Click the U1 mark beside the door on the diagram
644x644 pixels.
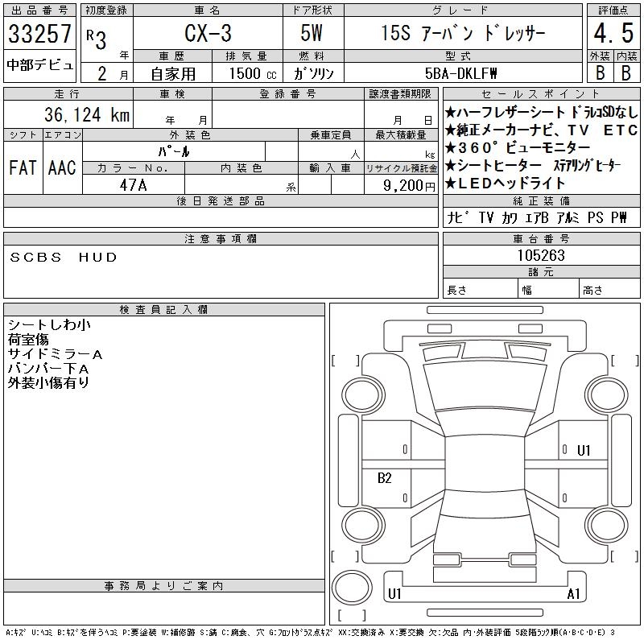[x=584, y=451]
